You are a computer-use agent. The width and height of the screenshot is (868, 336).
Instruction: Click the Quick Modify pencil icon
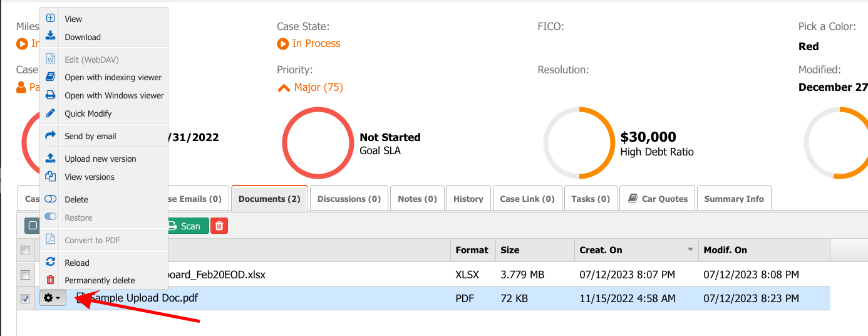point(51,113)
